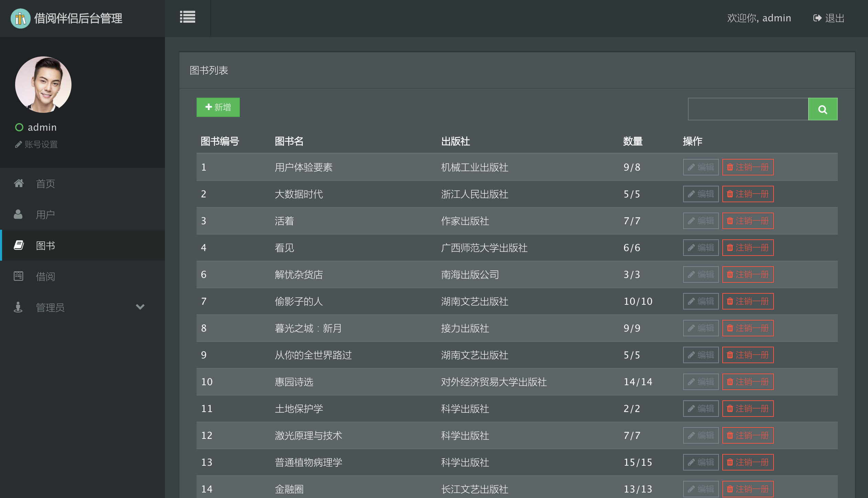
Task: Open 账号设置 account settings link
Action: (36, 144)
